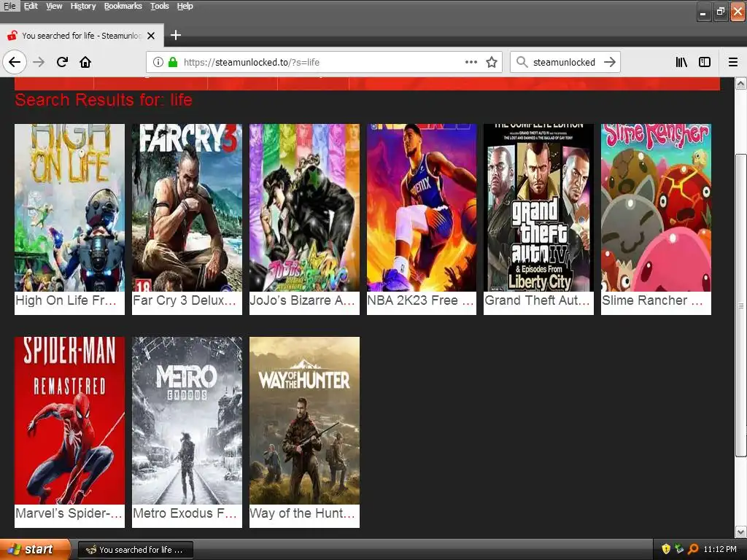Click the search magnifier icon

click(x=522, y=62)
